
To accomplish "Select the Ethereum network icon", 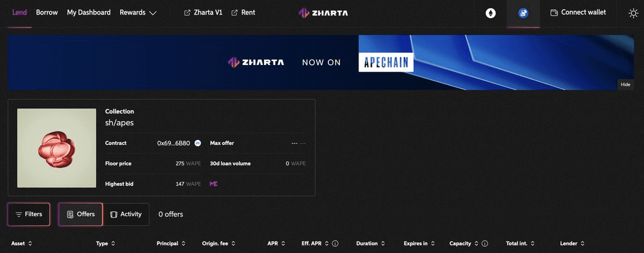I will coord(491,13).
